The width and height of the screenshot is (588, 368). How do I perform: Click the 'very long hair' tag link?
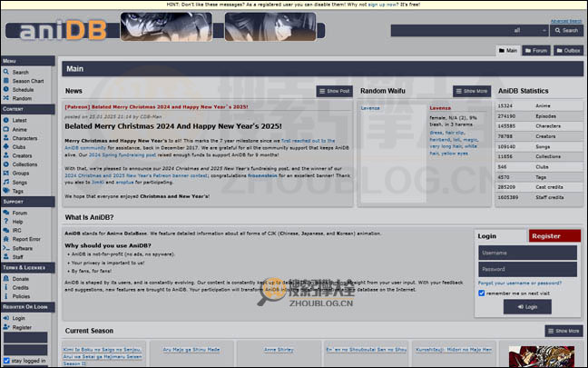tap(446, 146)
